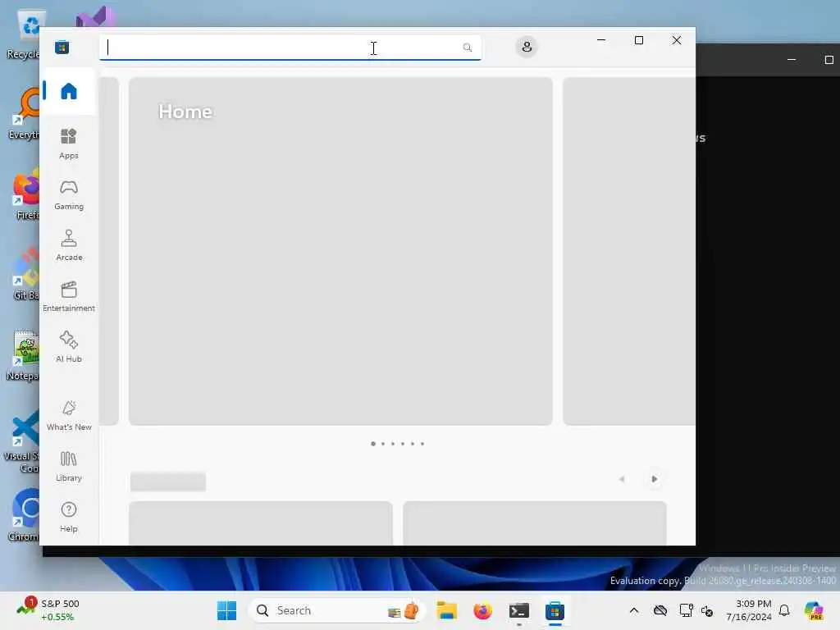This screenshot has width=840, height=630.
Task: Select the first carousel page dot
Action: [373, 444]
